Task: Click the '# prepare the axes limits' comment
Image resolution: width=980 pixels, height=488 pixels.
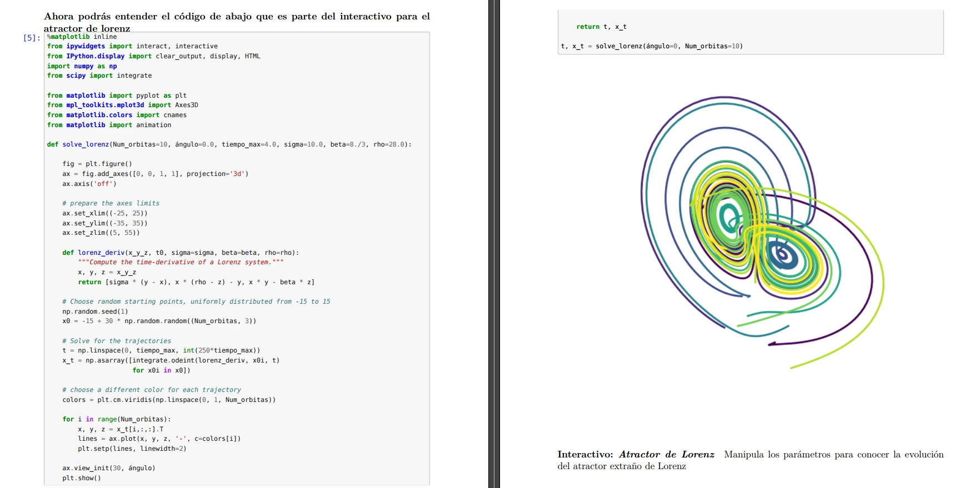Action: (x=111, y=203)
